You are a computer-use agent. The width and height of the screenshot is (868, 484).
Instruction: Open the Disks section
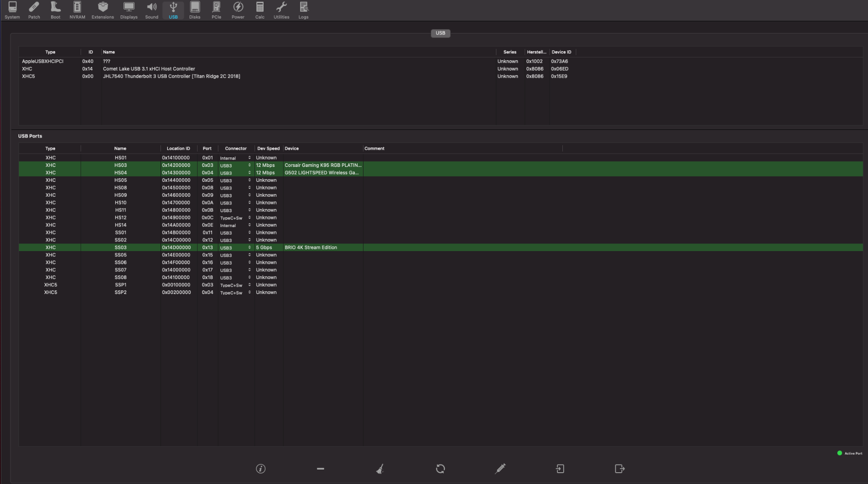(195, 10)
